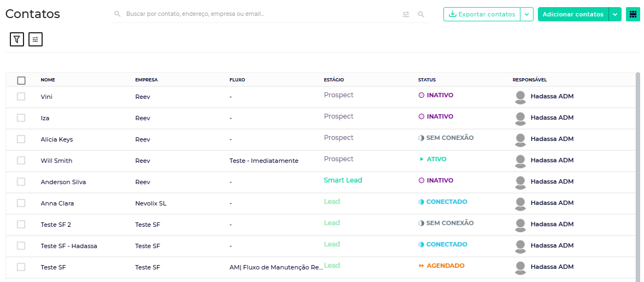Image resolution: width=644 pixels, height=282 pixels.
Task: Open the Anderson Silva contact
Action: [x=63, y=182]
